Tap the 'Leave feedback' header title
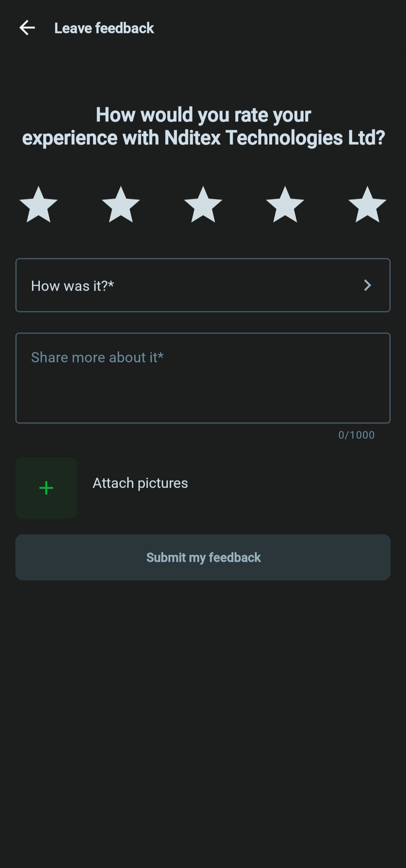The height and width of the screenshot is (868, 406). coord(104,28)
